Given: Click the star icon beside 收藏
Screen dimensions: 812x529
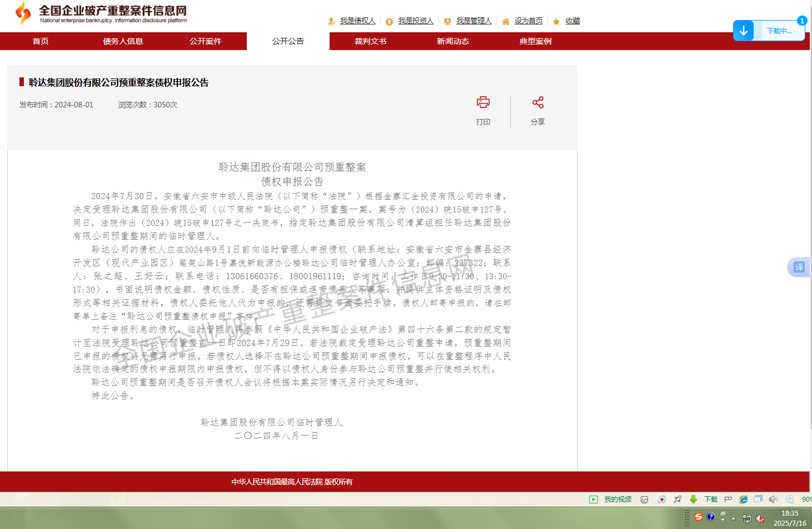Looking at the screenshot, I should click(556, 22).
